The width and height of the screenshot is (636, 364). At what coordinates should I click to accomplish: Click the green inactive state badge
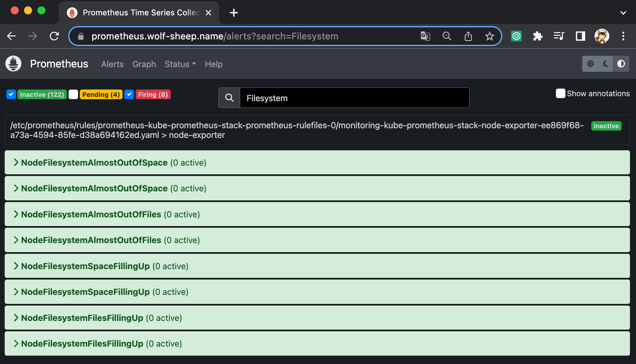point(606,126)
